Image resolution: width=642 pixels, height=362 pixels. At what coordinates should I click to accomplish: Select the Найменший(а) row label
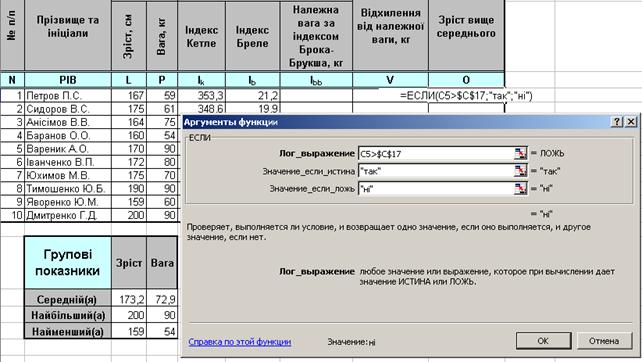click(x=68, y=331)
